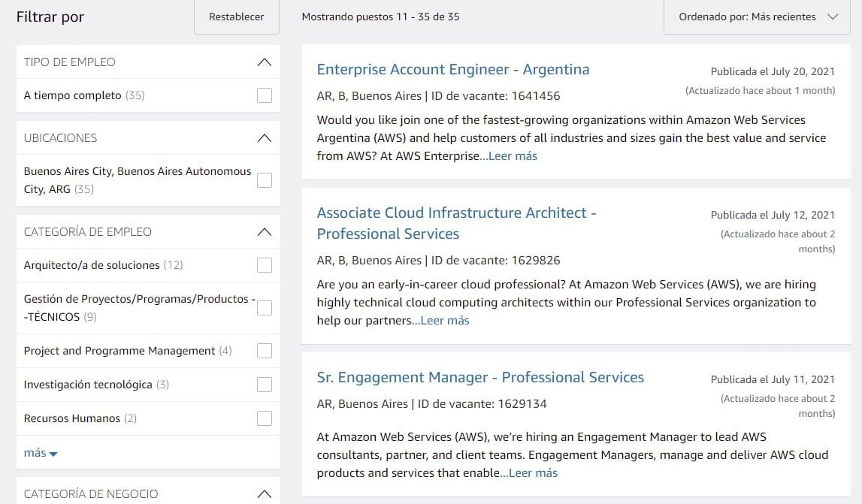Expand the CATEGORÍA DE NEGOCIO section

[x=264, y=493]
